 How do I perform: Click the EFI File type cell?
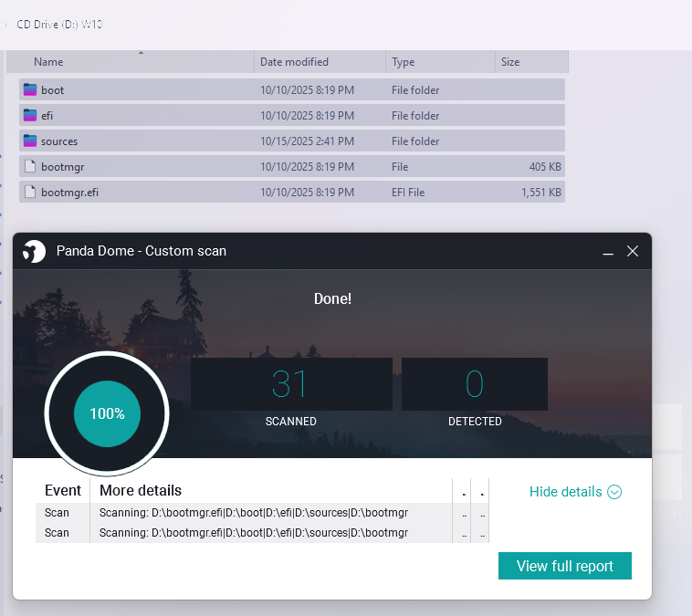pos(408,193)
